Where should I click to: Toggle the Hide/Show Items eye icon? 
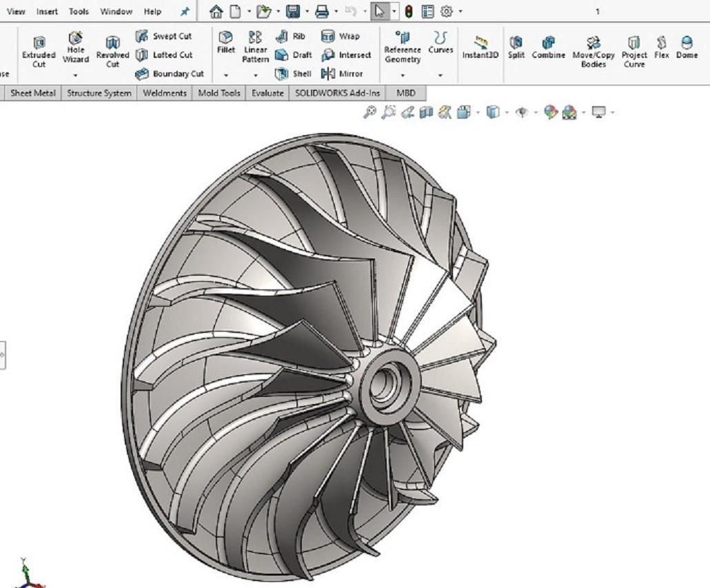[523, 112]
